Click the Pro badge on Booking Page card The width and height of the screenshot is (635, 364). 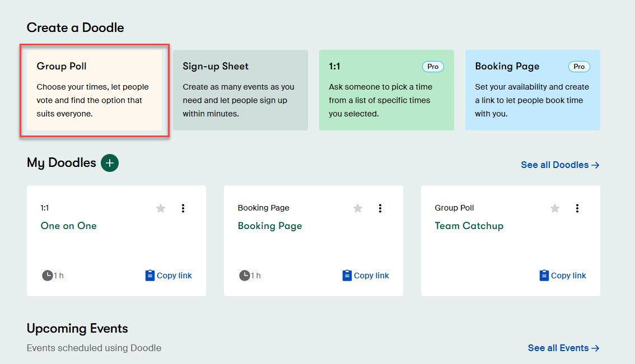coord(579,67)
